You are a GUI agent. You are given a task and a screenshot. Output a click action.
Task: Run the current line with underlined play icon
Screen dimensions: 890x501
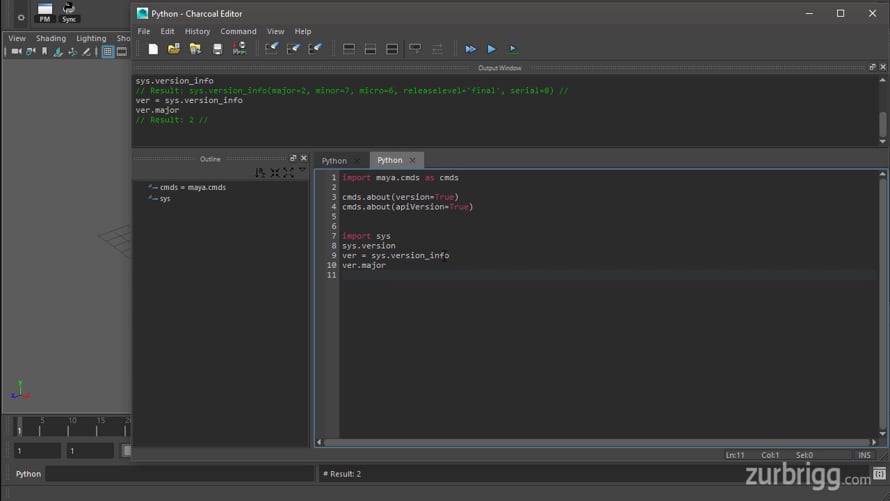(513, 49)
